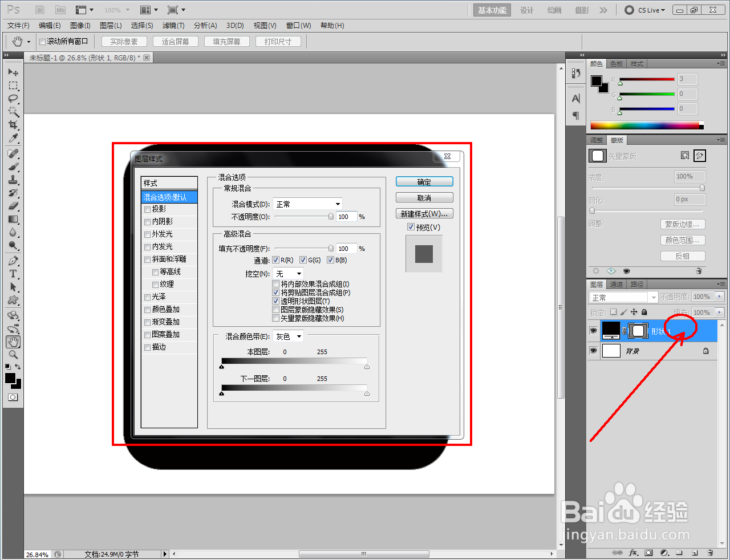The height and width of the screenshot is (560, 730).
Task: Click the 确定 OK button
Action: point(424,182)
